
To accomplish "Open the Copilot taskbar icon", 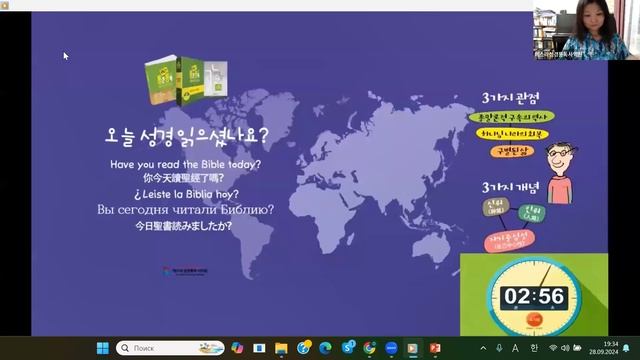I will (237, 348).
